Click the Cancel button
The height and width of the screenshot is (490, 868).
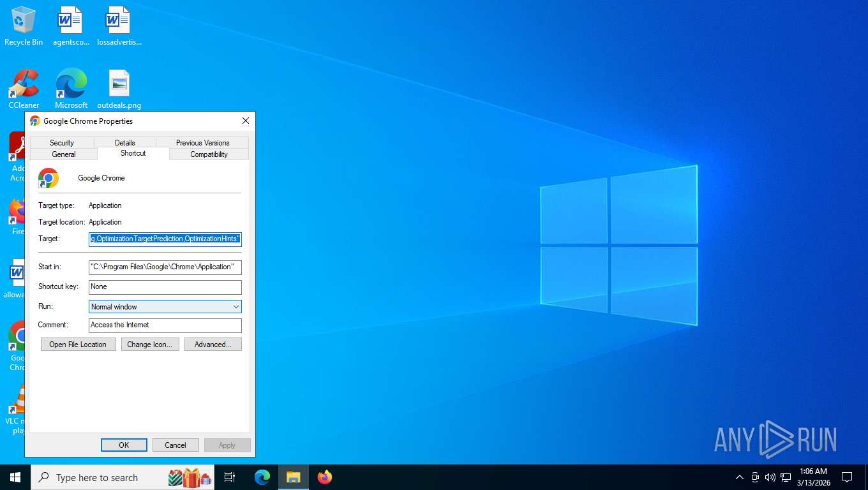176,445
